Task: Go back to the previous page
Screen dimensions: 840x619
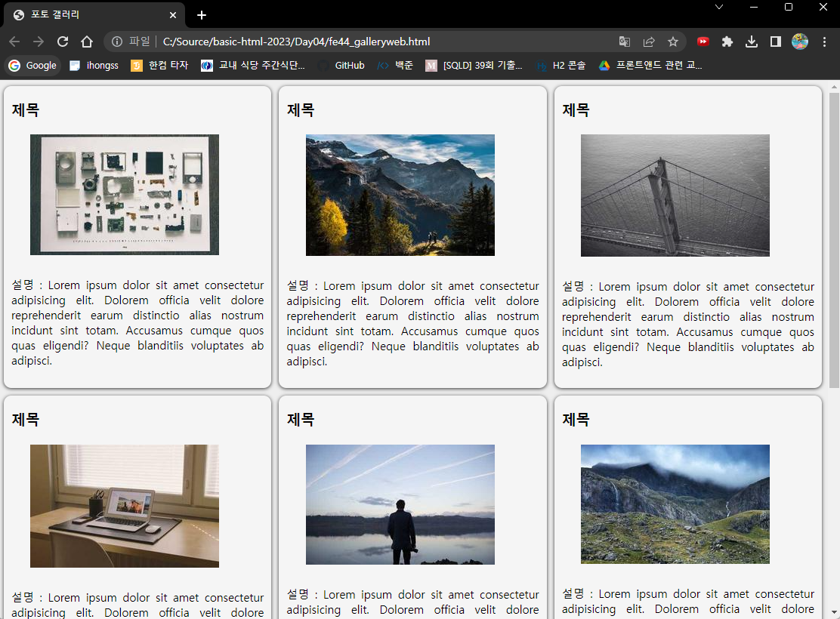Action: pos(14,42)
